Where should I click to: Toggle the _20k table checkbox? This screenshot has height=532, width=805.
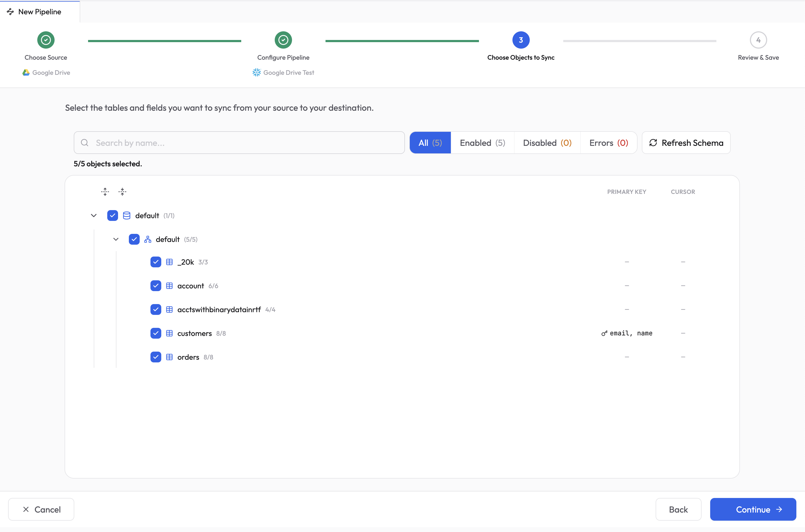[x=156, y=262]
